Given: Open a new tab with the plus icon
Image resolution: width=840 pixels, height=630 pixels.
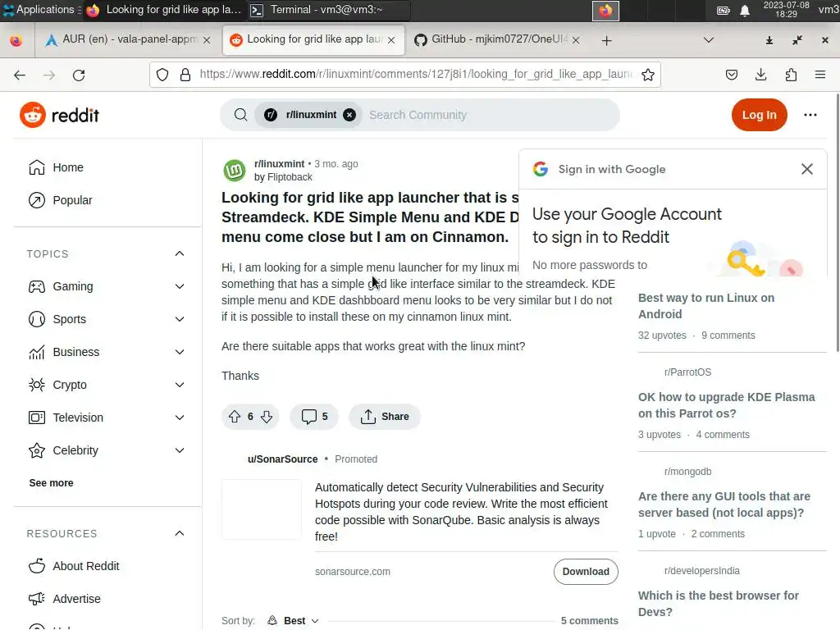Looking at the screenshot, I should (606, 41).
